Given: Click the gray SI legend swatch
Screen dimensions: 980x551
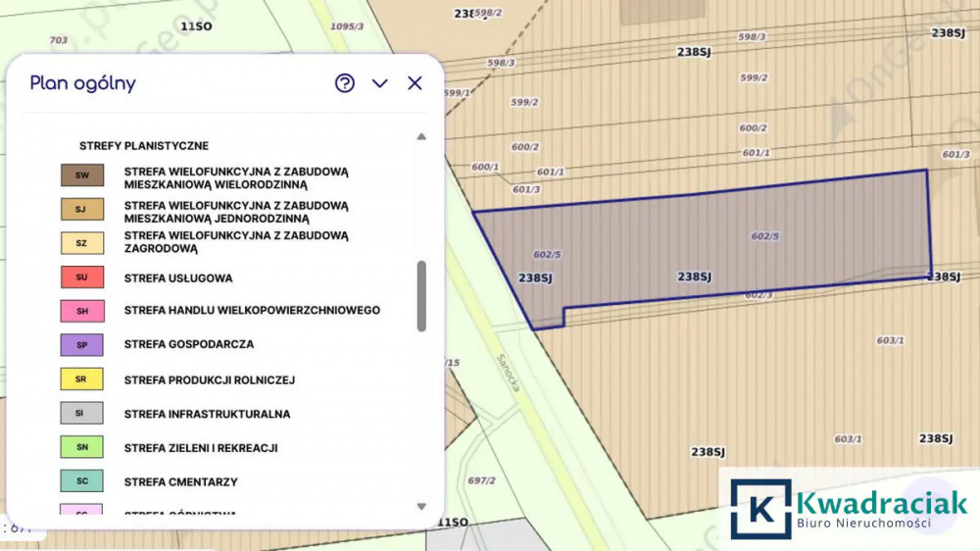Looking at the screenshot, I should point(82,414).
